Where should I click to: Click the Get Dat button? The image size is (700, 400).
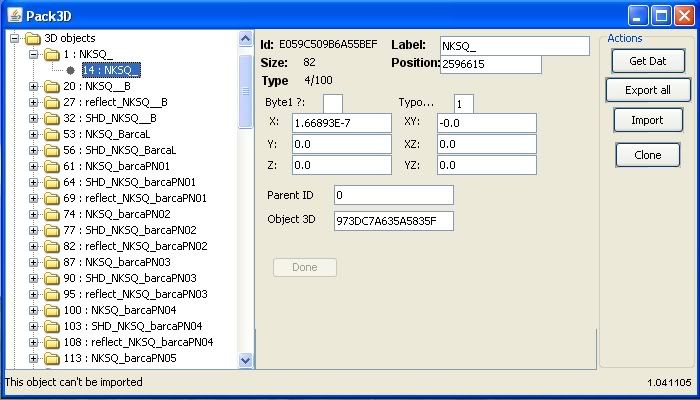click(648, 61)
